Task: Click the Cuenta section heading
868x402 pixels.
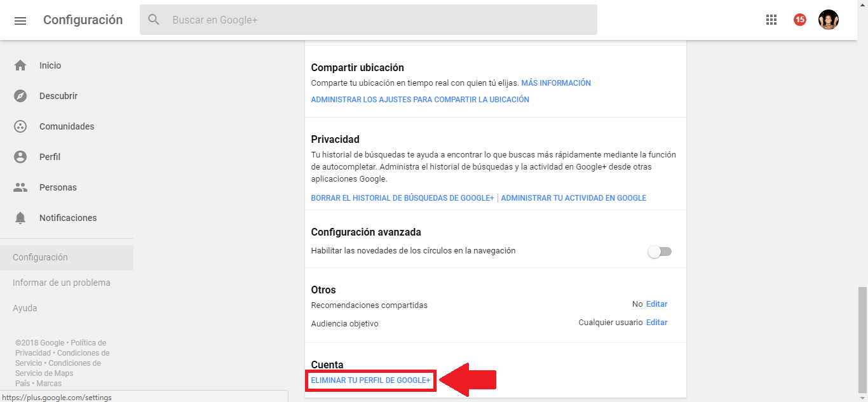Action: point(327,365)
